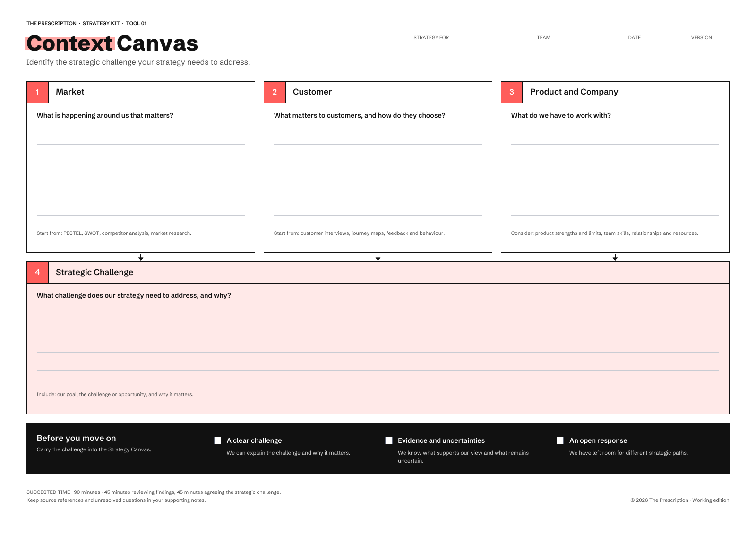Click the red number 1 Market badge
The height and width of the screenshot is (535, 756).
pos(38,92)
